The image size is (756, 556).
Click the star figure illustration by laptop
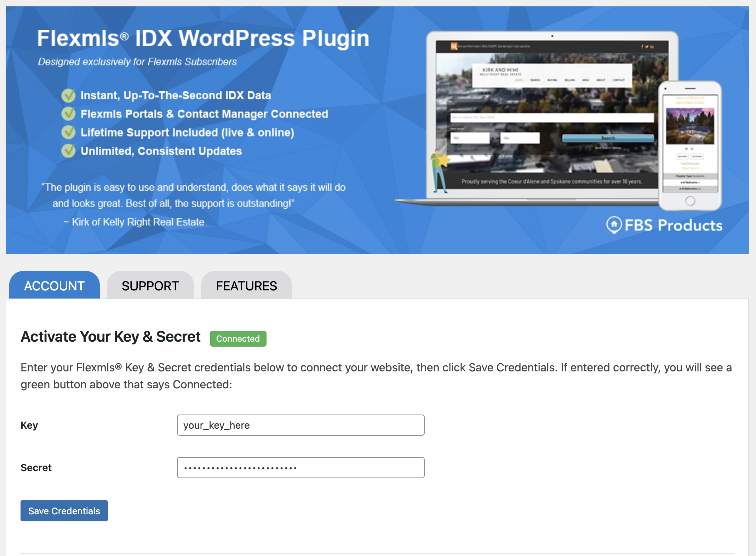440,171
